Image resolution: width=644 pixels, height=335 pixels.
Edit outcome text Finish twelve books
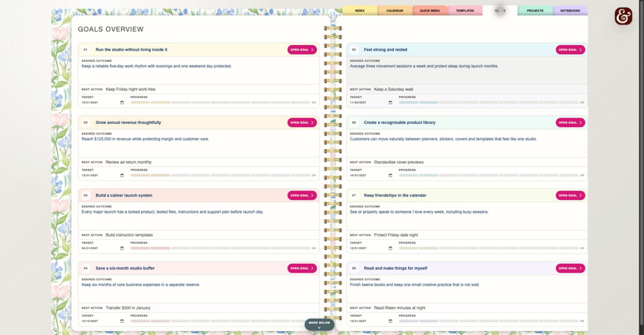pos(415,285)
